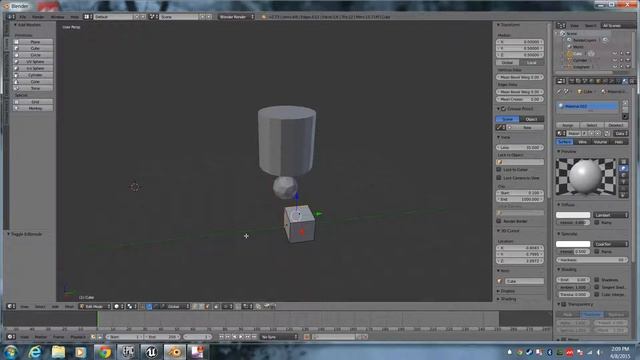Click the Clip End value field

tap(520, 199)
